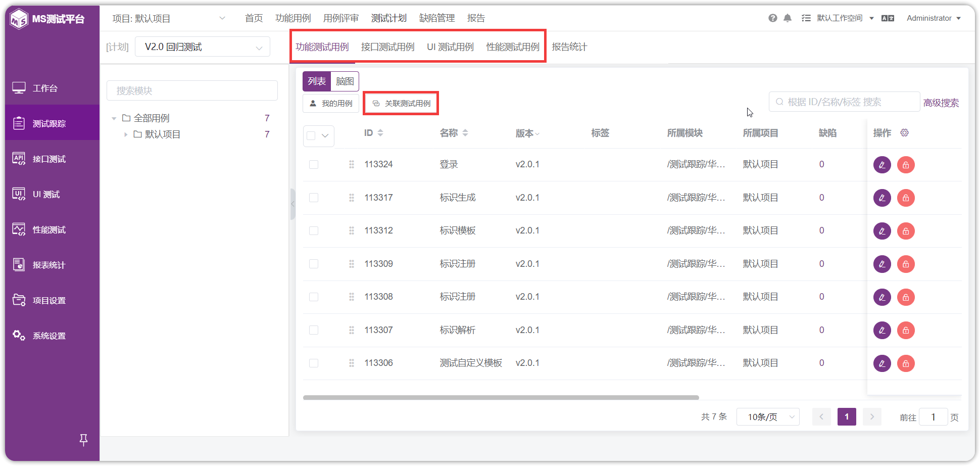Pin the sidebar with the pin icon
The width and height of the screenshot is (980, 466).
click(x=84, y=440)
